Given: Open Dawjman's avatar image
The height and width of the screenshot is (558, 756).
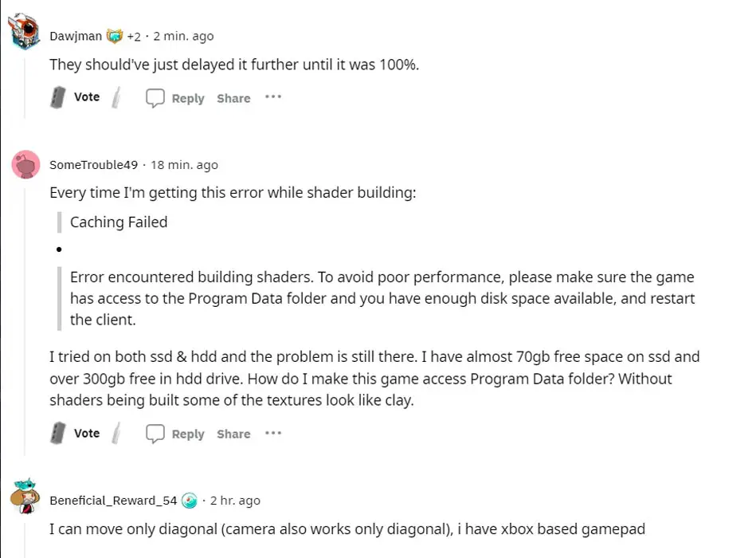Looking at the screenshot, I should (24, 31).
